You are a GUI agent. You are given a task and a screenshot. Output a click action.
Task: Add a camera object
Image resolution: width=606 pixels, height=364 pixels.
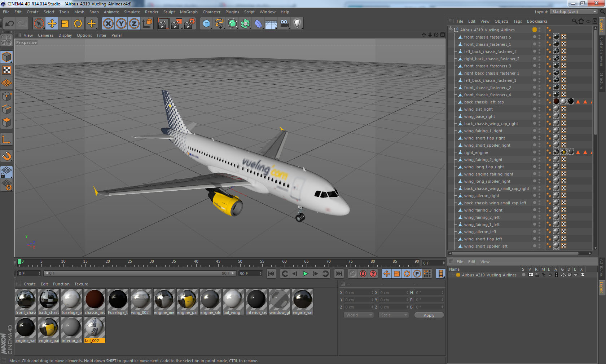point(285,24)
